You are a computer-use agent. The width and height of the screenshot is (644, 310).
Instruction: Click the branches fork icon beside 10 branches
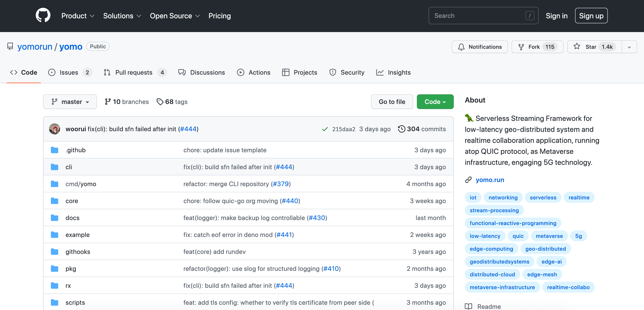[108, 102]
